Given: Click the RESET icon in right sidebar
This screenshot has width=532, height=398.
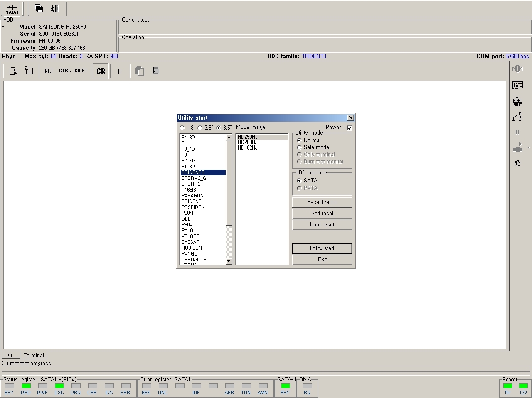Looking at the screenshot, I should 517,101.
